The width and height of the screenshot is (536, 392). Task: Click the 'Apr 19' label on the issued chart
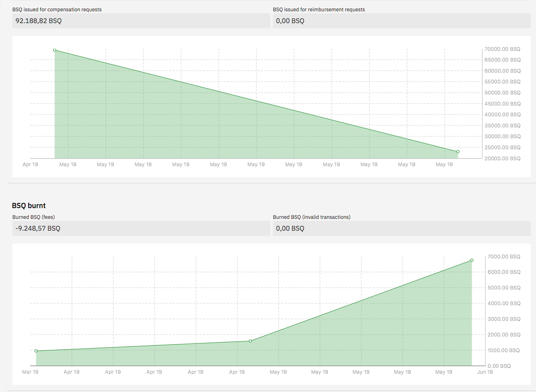30,164
